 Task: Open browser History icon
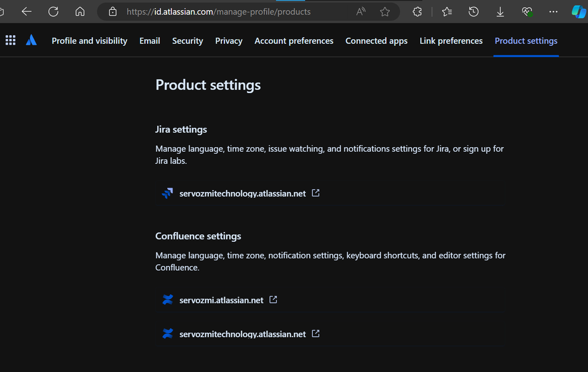tap(473, 12)
